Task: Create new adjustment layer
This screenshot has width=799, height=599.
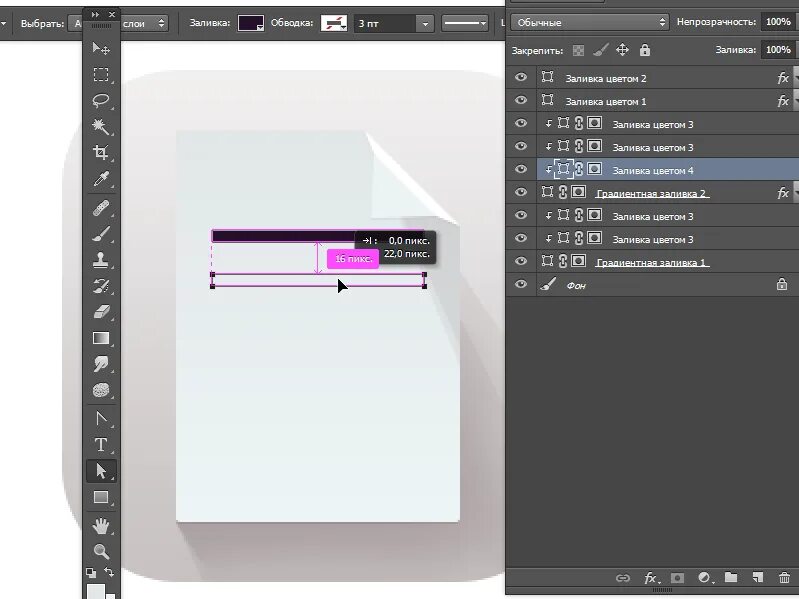Action: [x=705, y=578]
